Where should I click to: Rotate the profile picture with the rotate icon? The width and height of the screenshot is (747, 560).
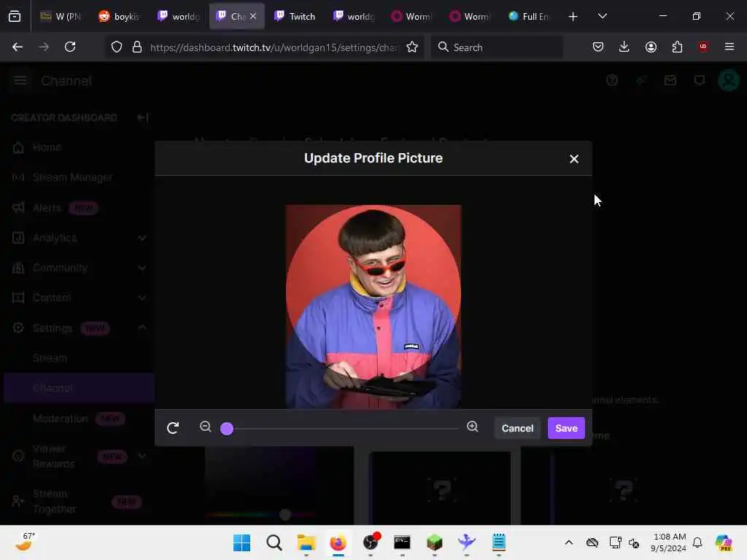[x=173, y=427]
